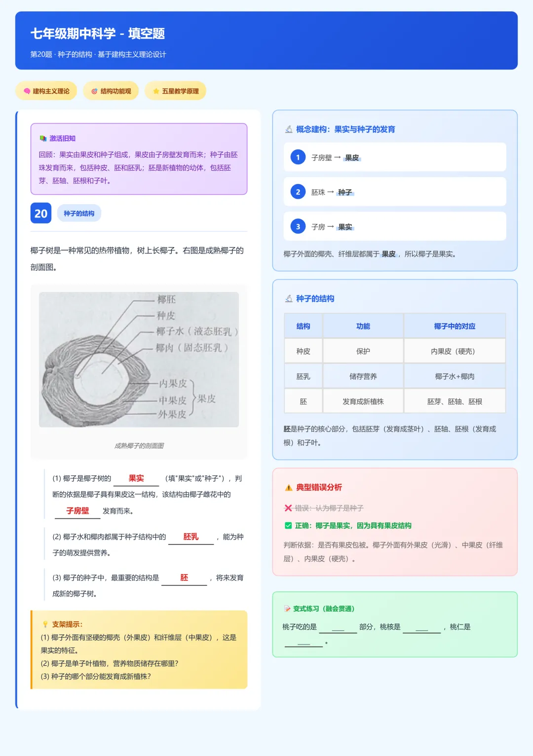
Task: Click step 2 circle beside 胚珠 → 种子
Action: [x=298, y=192]
